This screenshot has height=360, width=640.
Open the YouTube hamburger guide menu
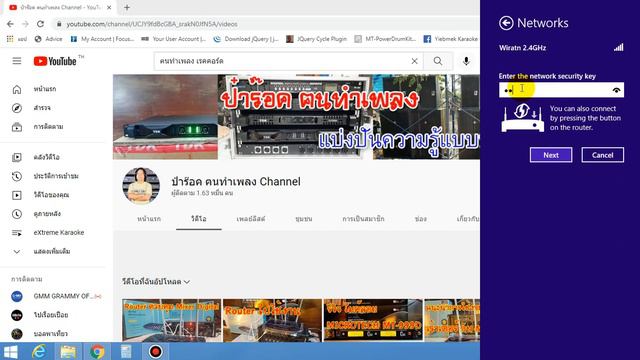(17, 61)
